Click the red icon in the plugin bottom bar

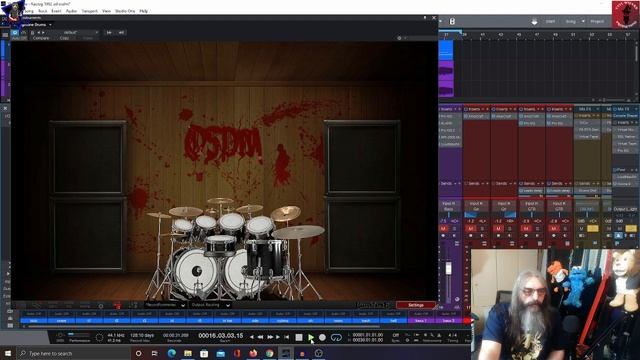click(118, 305)
